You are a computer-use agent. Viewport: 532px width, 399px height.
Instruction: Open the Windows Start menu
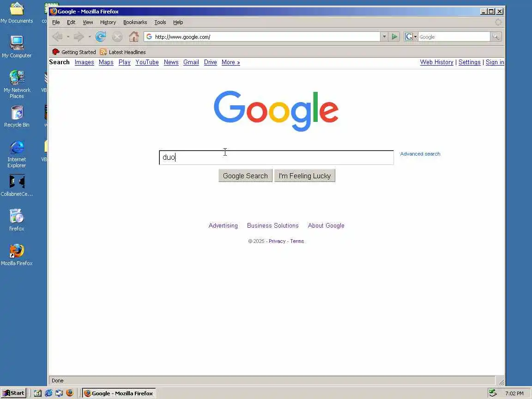13,393
